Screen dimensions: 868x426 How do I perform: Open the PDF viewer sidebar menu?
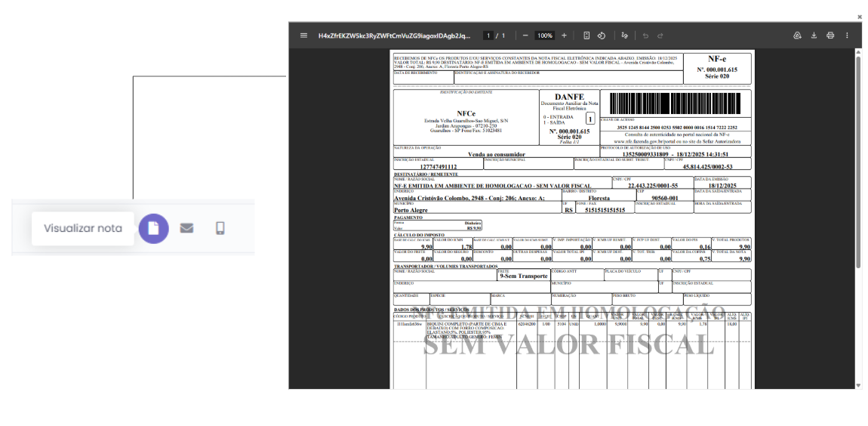coord(303,35)
